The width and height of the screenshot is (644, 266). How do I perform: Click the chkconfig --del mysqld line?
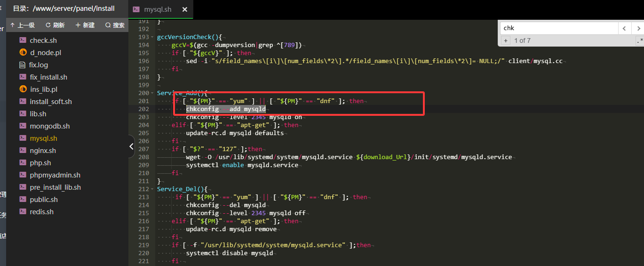pyautogui.click(x=226, y=205)
